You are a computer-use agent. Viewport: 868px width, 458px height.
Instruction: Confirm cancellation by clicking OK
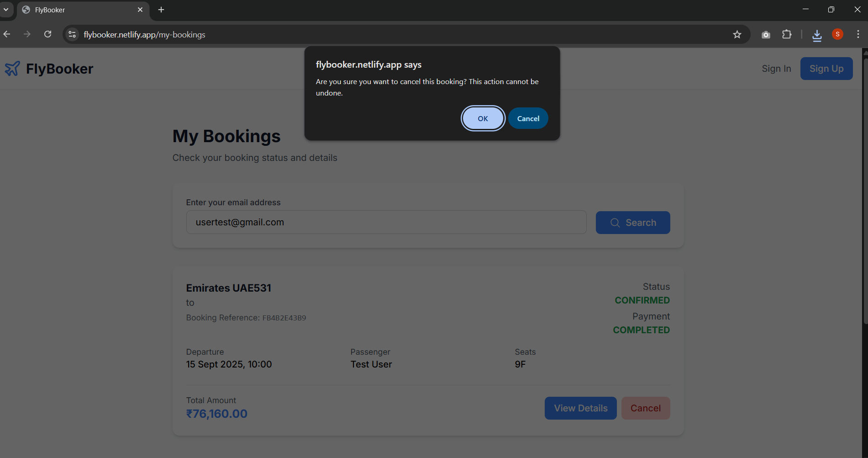tap(483, 118)
